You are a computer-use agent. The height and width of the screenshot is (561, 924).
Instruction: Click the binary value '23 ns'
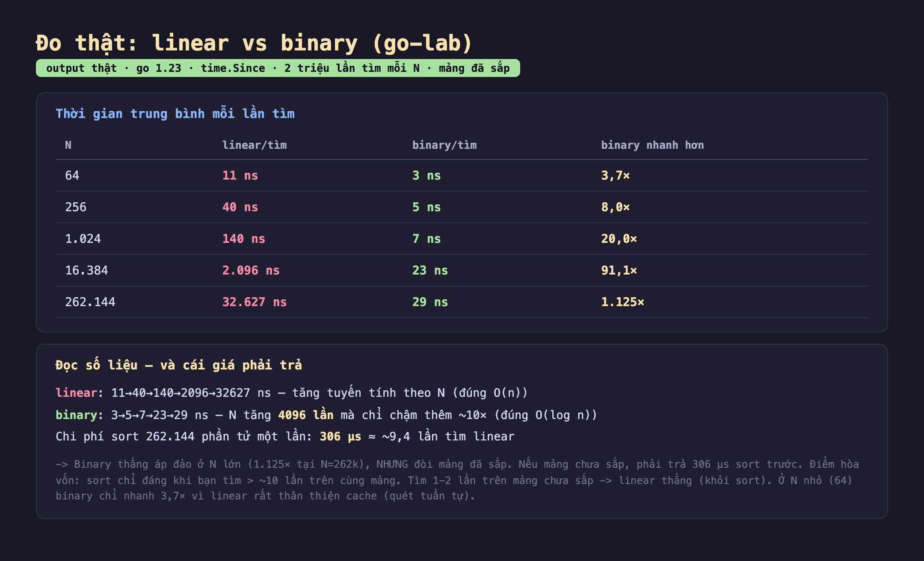point(430,270)
